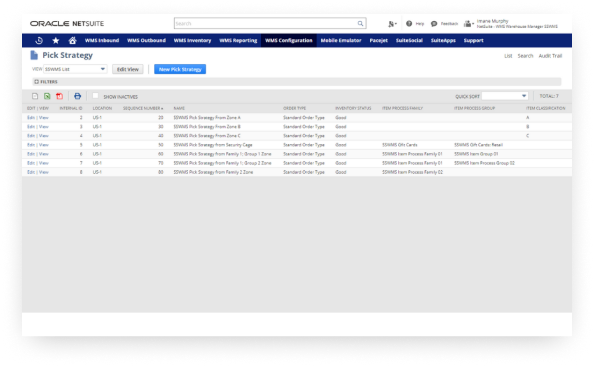
Task: Select 'SSWMS Gift Cards' process family cell
Action: click(x=400, y=145)
